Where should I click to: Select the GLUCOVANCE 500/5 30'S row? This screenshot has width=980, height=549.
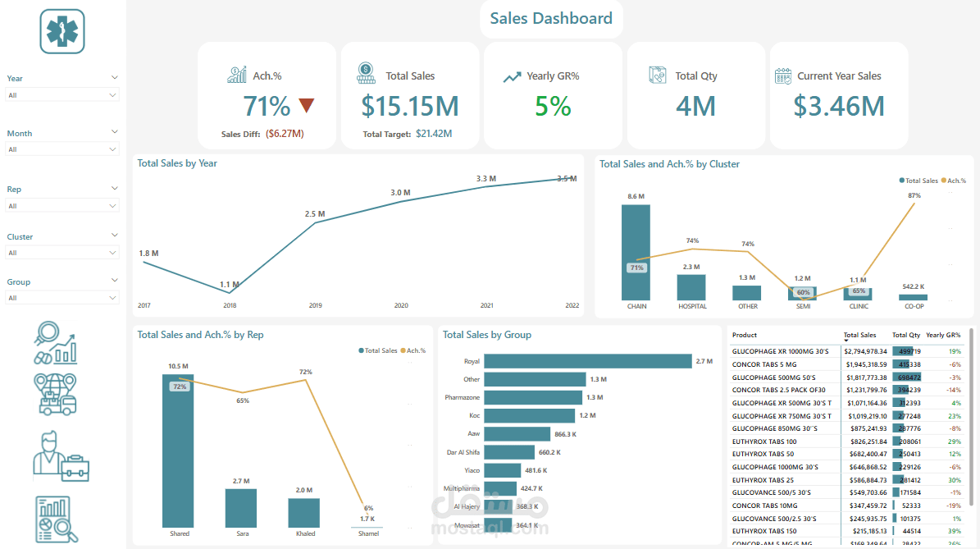click(847, 492)
